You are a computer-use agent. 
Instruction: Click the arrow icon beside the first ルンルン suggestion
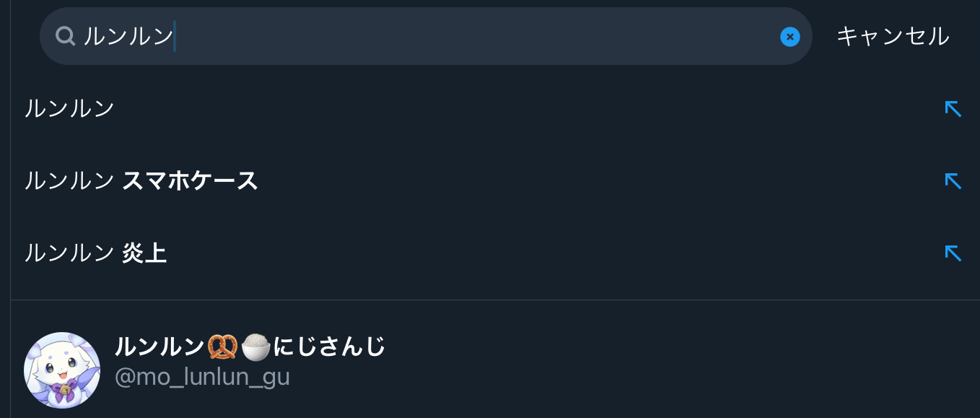pos(953,109)
